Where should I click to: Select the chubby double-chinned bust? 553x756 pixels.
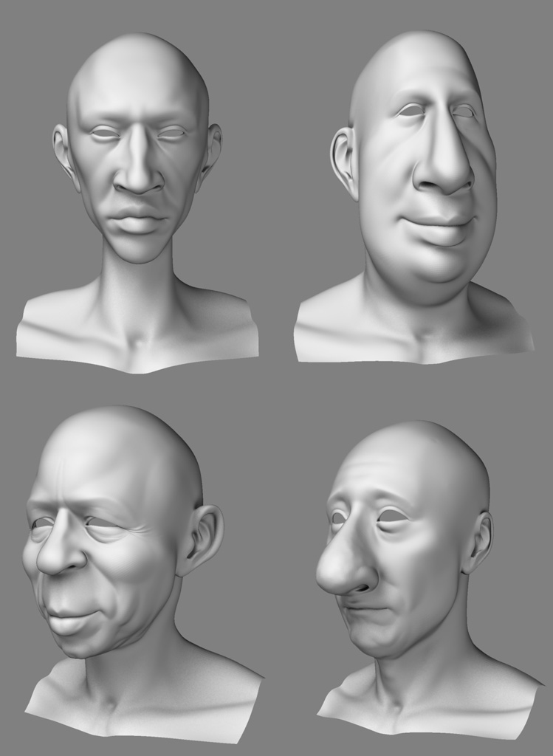[x=415, y=196]
